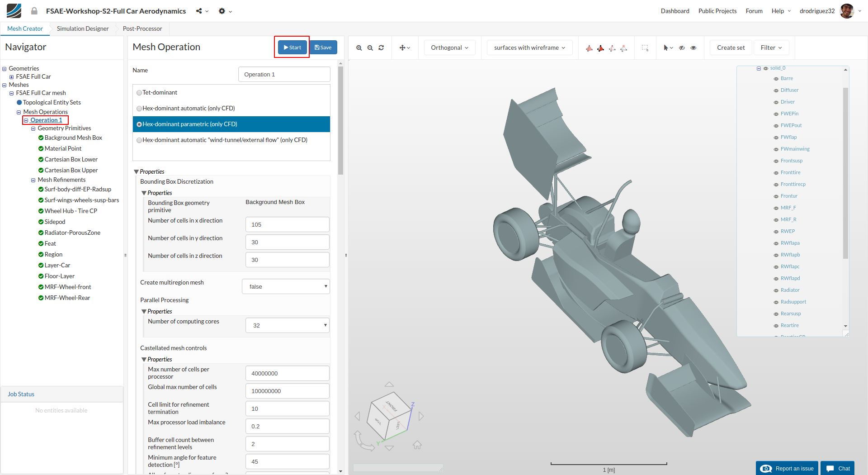868x475 pixels.
Task: Click the home view icon near orientation cube
Action: (x=417, y=445)
